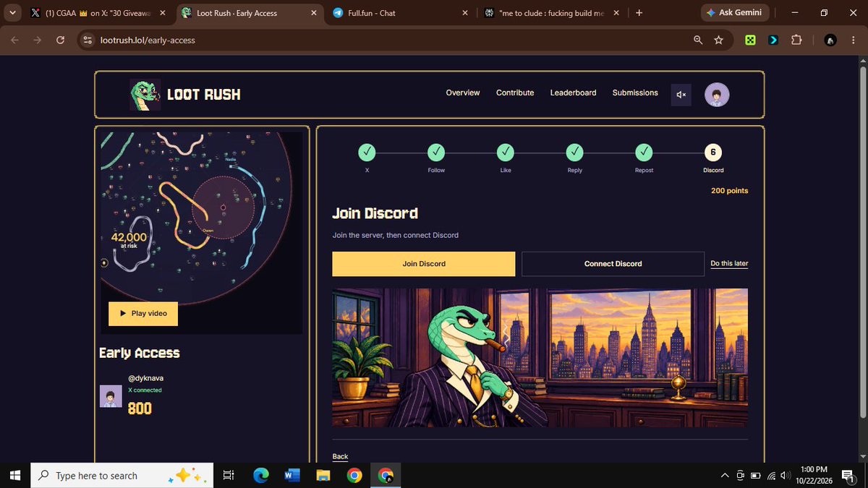Select the completed Like step circle

(x=506, y=153)
